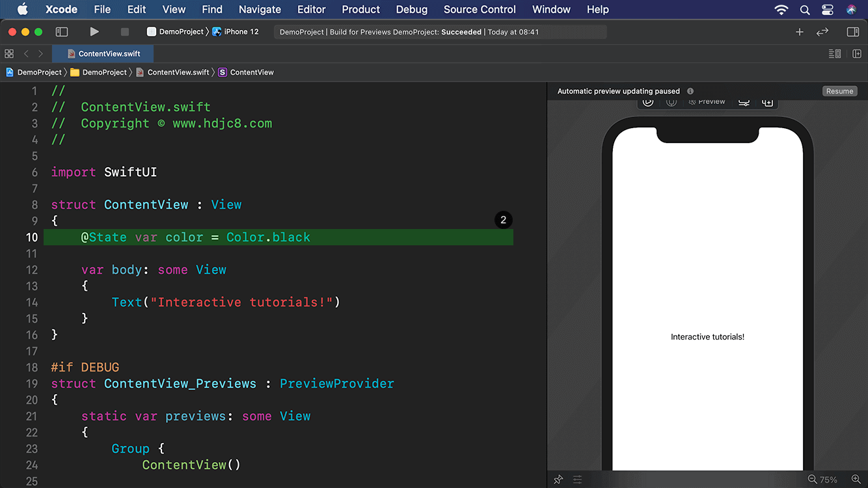Open the Find menu
Image resolution: width=868 pixels, height=488 pixels.
coord(212,9)
